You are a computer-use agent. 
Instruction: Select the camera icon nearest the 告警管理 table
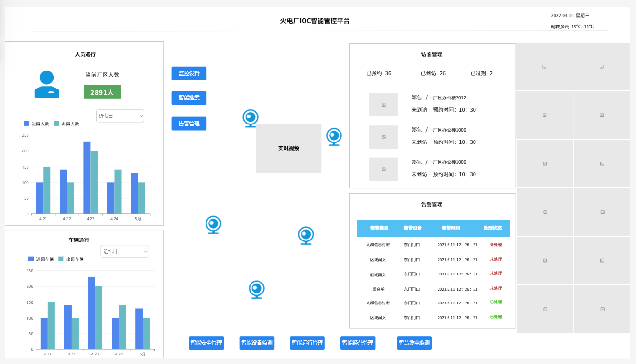(x=305, y=236)
